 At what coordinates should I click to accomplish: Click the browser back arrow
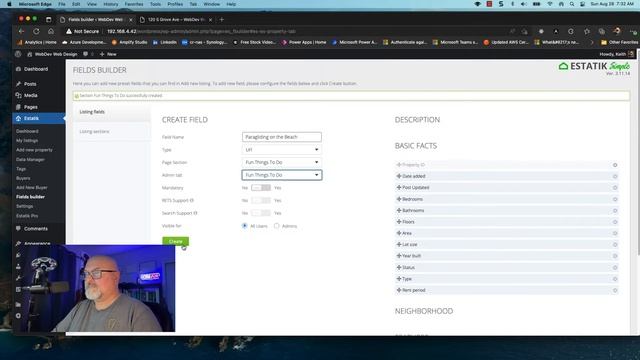coord(21,31)
